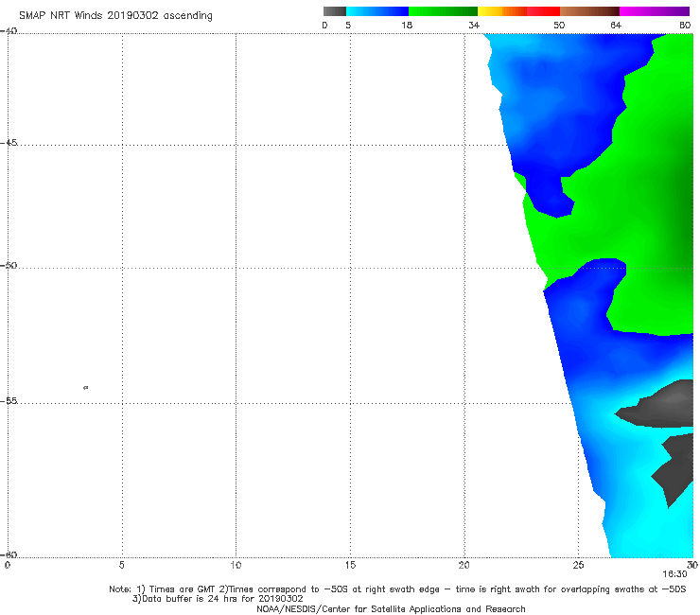Click the latitude axis label "-55"

click(x=9, y=401)
